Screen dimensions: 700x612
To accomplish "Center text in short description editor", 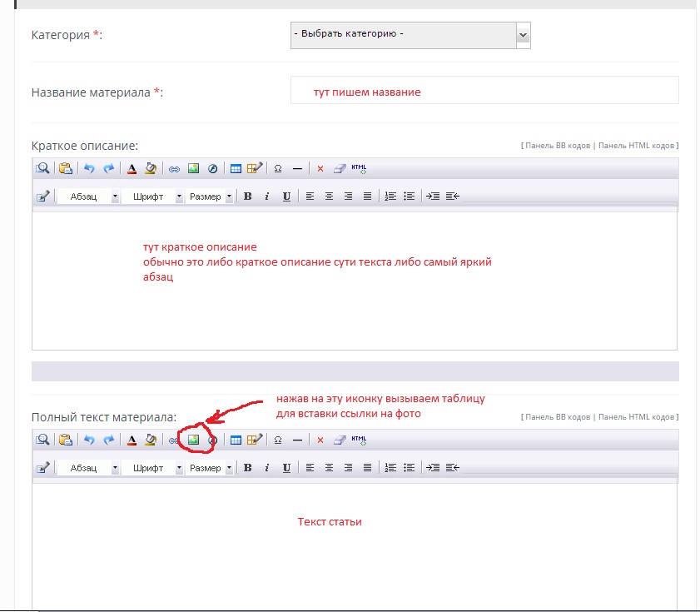I will [x=329, y=197].
